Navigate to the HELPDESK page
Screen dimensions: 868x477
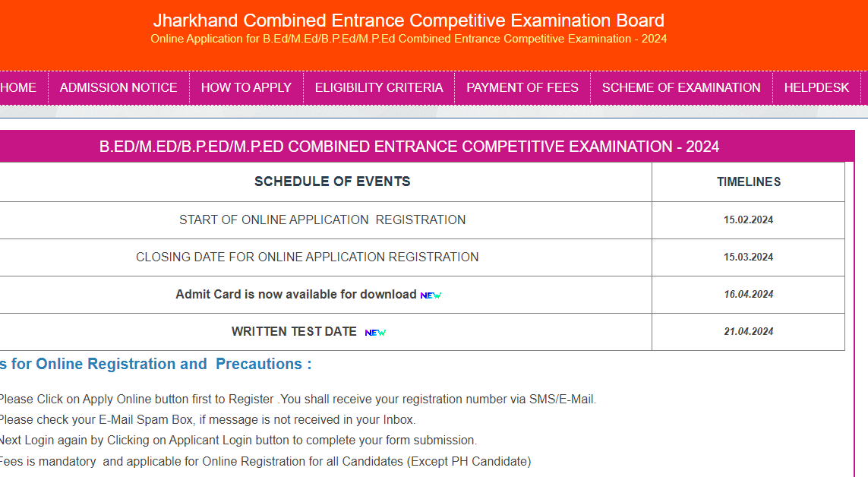816,88
